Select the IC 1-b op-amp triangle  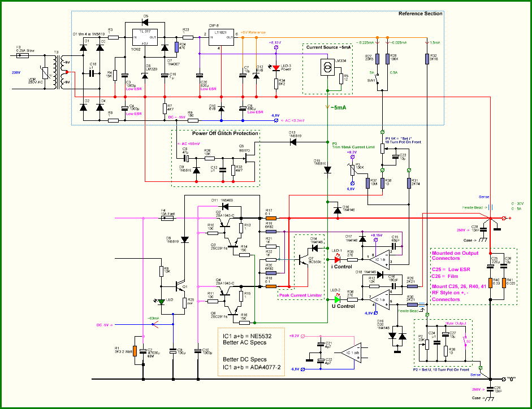click(x=379, y=259)
